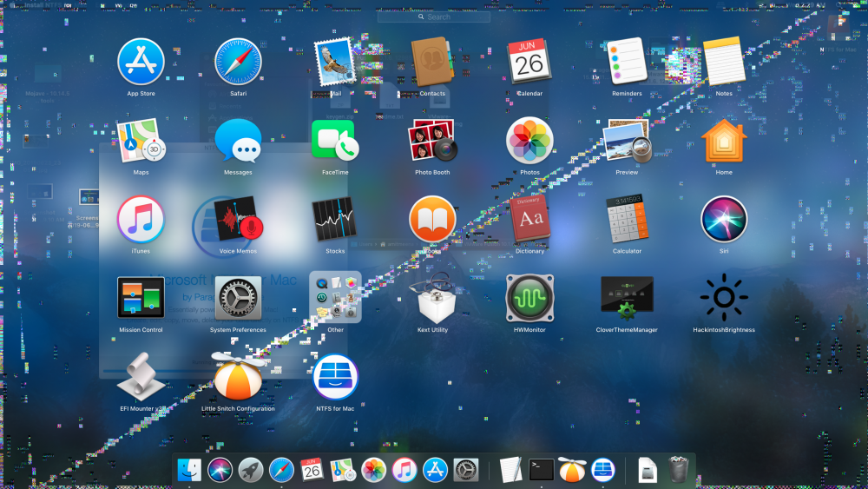Open the Stocks app
The height and width of the screenshot is (489, 868).
click(335, 219)
